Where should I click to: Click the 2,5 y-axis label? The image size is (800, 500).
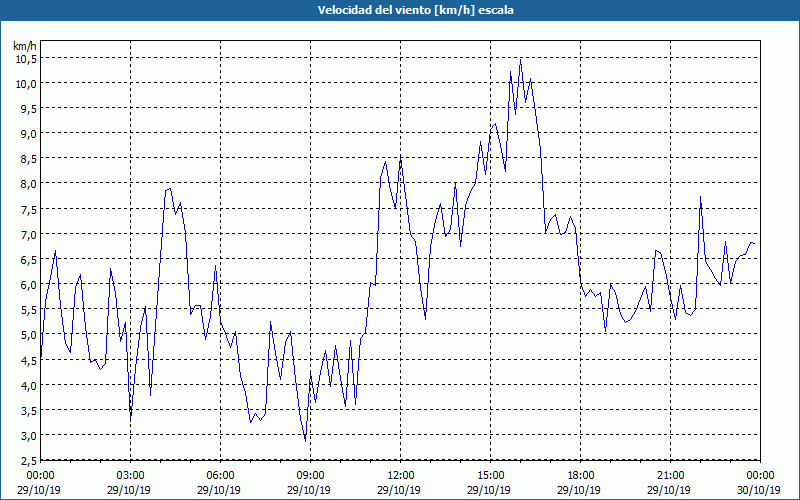29,461
